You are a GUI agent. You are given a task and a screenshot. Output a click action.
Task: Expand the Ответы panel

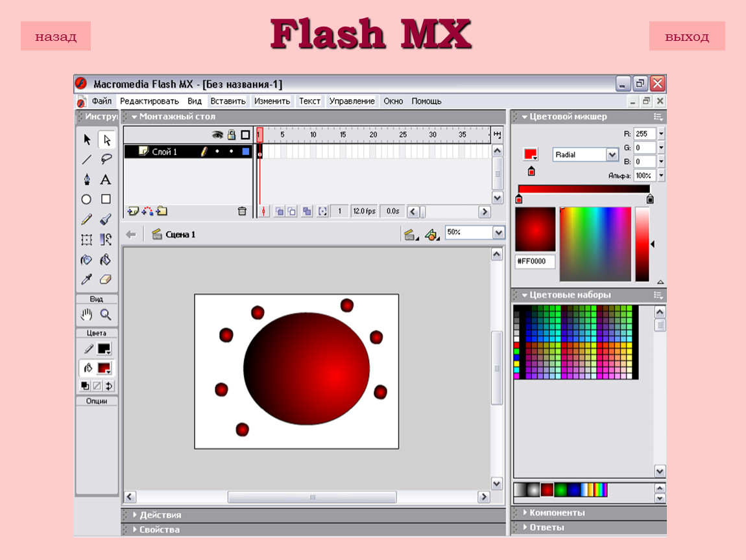tap(525, 527)
